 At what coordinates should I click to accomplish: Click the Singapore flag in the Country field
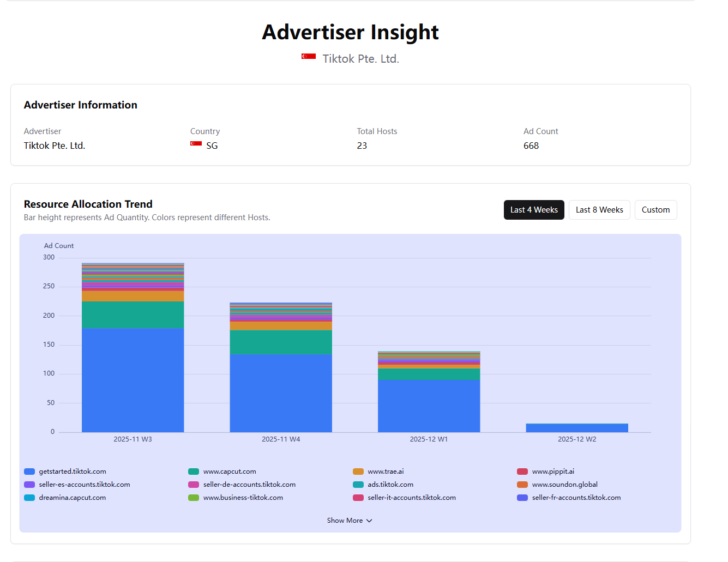click(x=196, y=144)
